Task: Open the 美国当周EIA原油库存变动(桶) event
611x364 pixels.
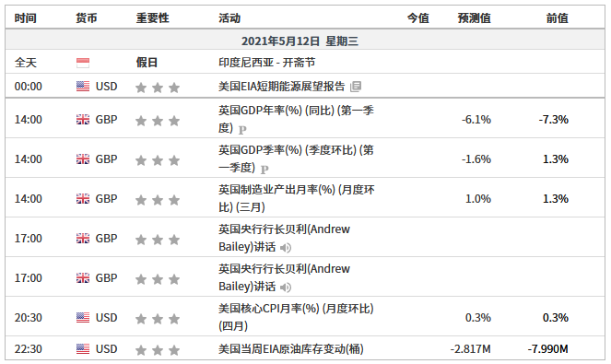Action: (x=290, y=349)
